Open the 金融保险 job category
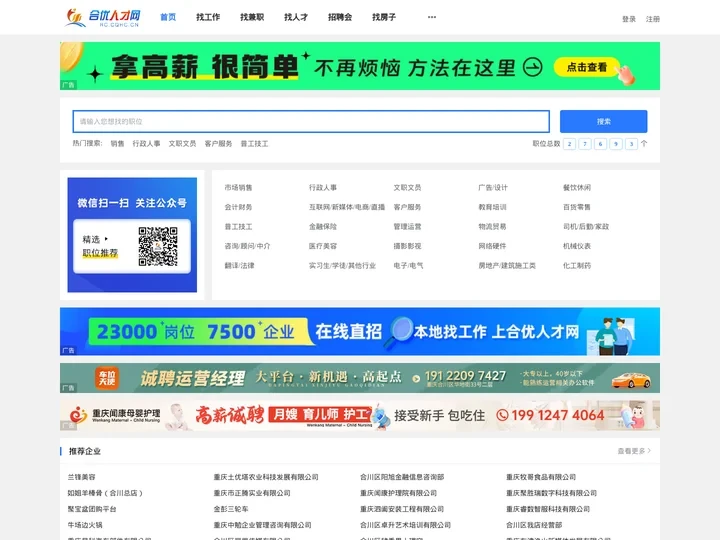 click(323, 226)
